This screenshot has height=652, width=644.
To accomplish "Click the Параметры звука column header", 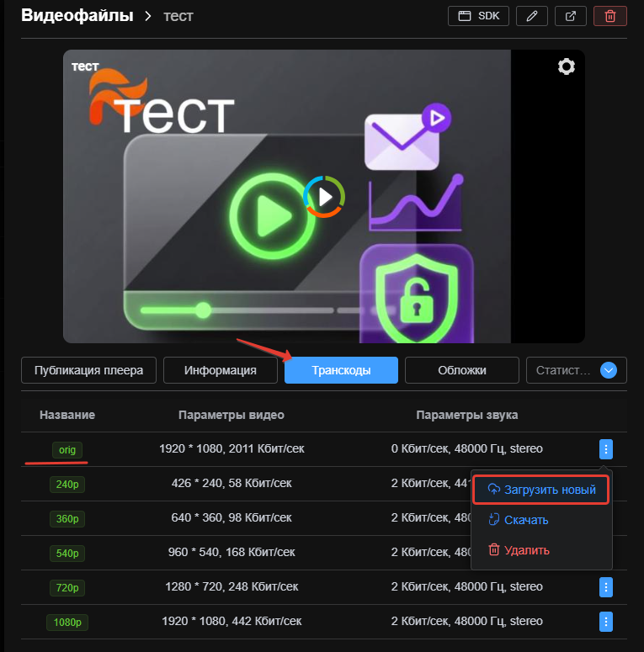I will tap(466, 415).
